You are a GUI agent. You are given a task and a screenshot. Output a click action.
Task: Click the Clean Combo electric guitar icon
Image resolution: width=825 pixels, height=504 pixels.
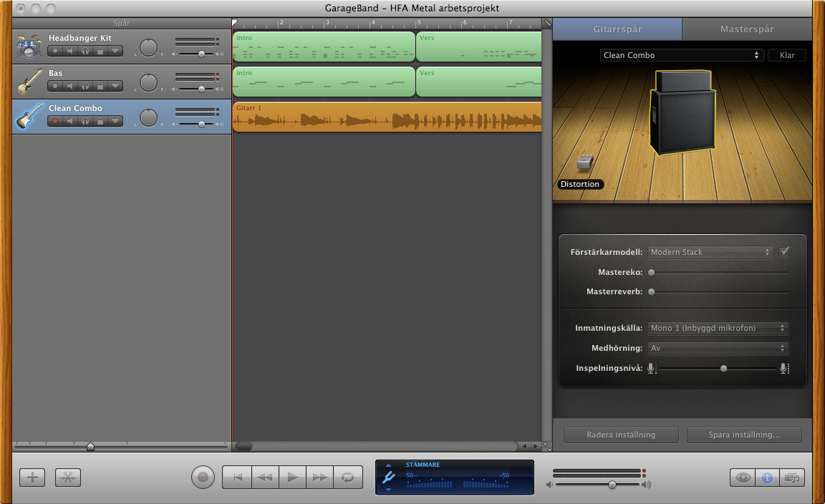pos(29,116)
